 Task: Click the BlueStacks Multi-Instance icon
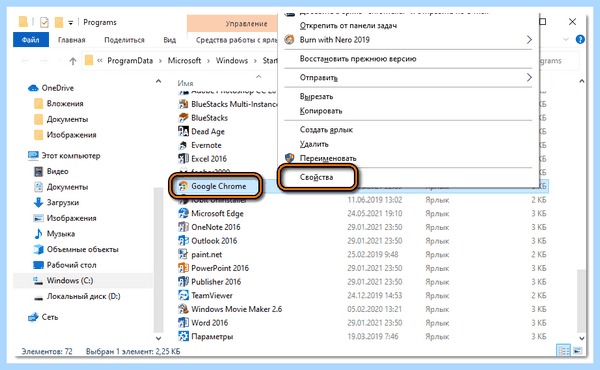tap(183, 104)
